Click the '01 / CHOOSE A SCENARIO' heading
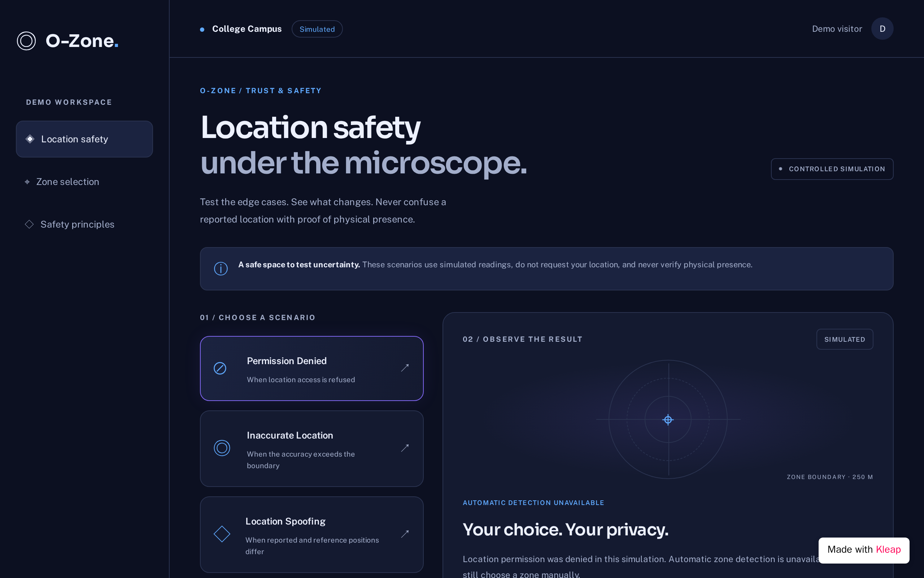This screenshot has width=924, height=578. tap(258, 318)
